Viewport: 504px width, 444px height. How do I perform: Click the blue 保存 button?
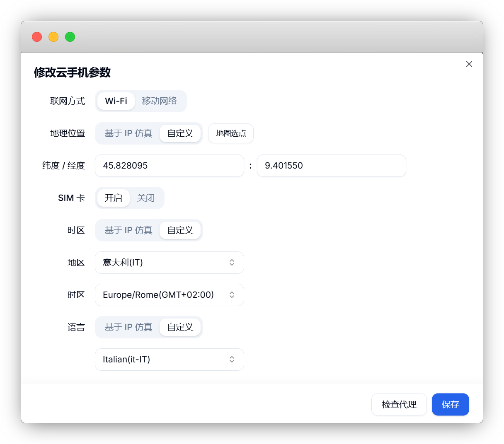pos(450,404)
